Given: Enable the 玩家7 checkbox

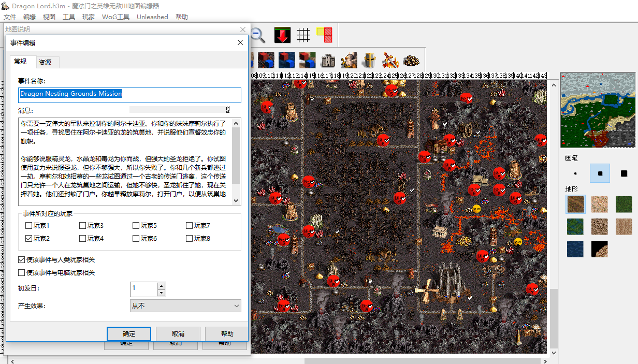Looking at the screenshot, I should [190, 226].
